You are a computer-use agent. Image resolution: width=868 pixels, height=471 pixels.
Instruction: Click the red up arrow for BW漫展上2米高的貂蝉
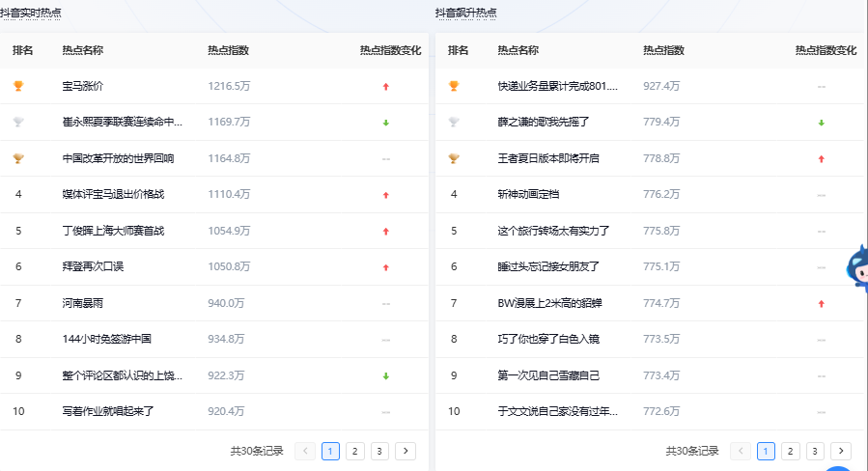(x=822, y=304)
